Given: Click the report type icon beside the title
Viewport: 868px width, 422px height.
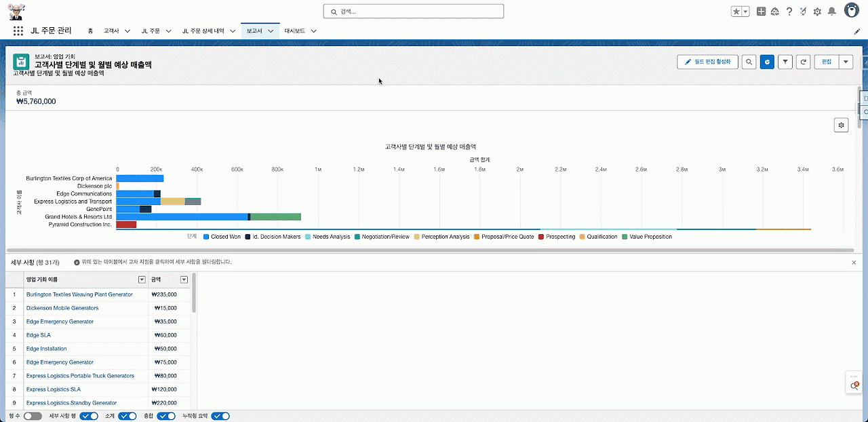Looking at the screenshot, I should point(20,61).
